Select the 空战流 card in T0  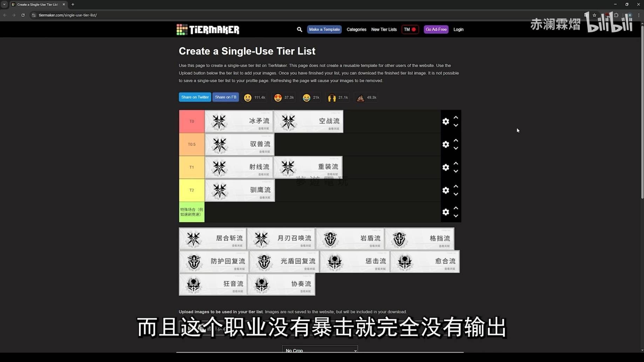click(x=309, y=121)
